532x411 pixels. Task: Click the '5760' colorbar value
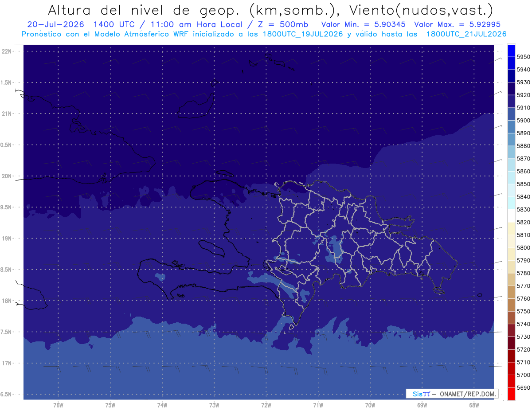pos(524,299)
